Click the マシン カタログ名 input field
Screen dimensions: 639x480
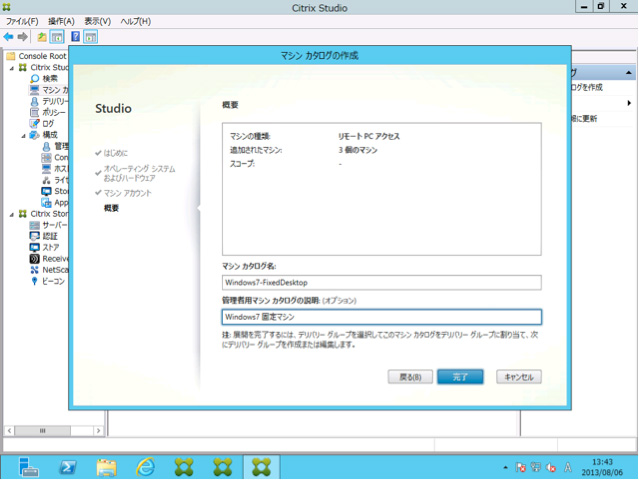tap(381, 282)
